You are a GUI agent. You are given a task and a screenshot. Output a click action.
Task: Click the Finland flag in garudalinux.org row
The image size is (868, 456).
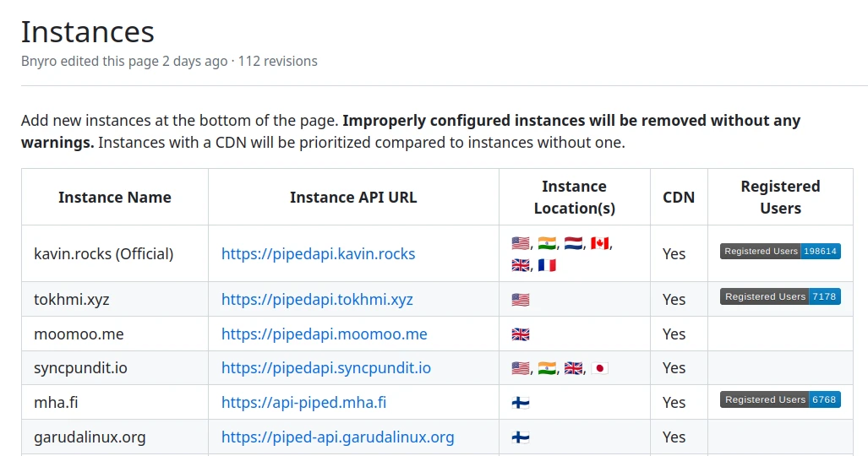(x=521, y=437)
